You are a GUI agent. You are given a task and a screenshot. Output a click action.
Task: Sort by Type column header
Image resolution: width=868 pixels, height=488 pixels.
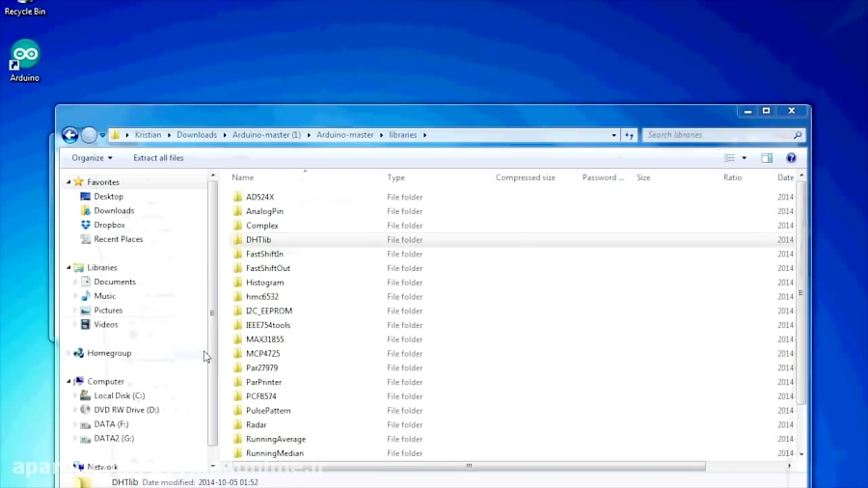pos(395,177)
